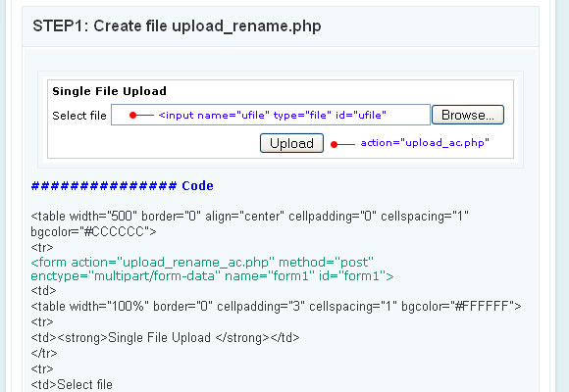Click the table width="500" code line
This screenshot has width=569, height=392.
pyautogui.click(x=249, y=217)
